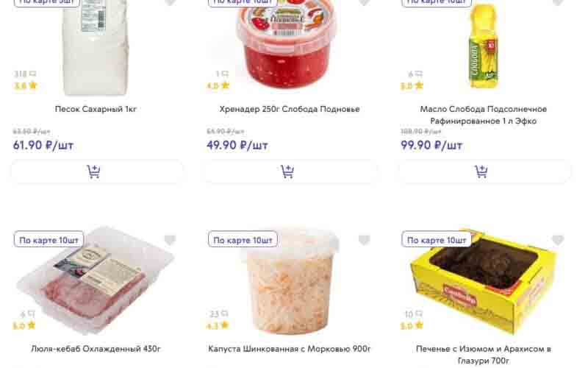The height and width of the screenshot is (368, 588).
Task: View reviews count for Печенье с Изюмом
Action: click(414, 314)
